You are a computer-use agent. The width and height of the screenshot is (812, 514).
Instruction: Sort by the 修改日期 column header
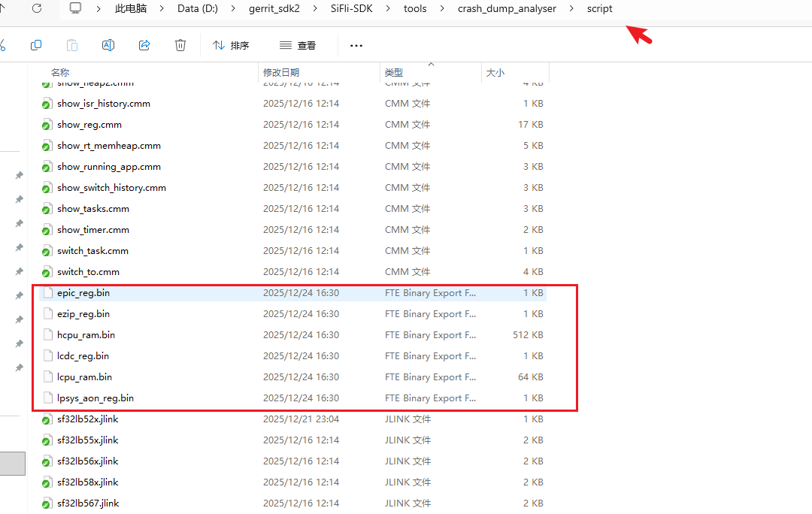coord(281,72)
